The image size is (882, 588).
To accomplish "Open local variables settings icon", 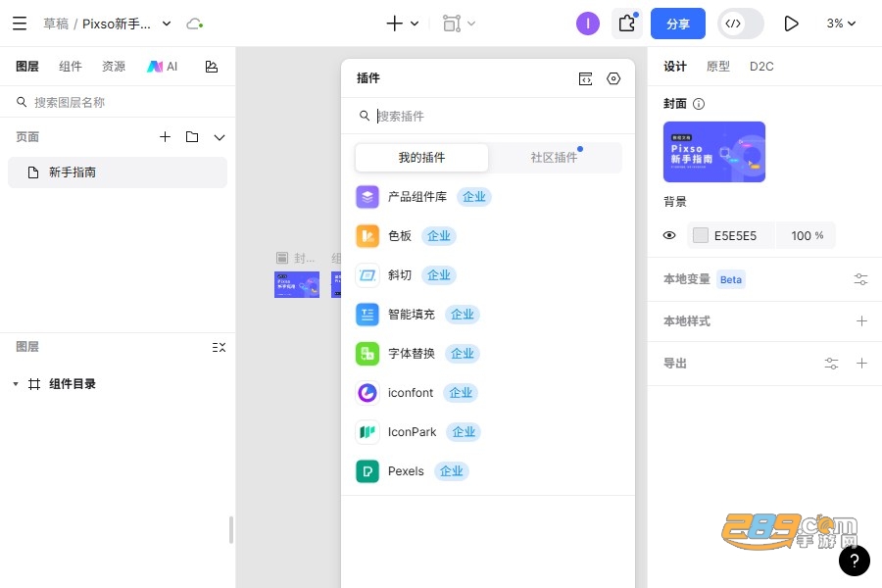I will point(860,279).
